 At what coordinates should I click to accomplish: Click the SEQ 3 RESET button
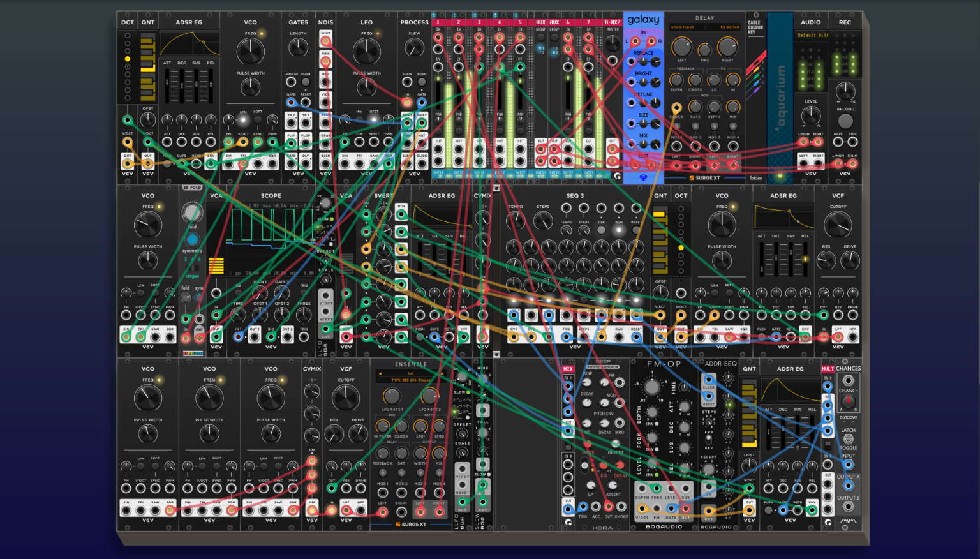(x=636, y=230)
